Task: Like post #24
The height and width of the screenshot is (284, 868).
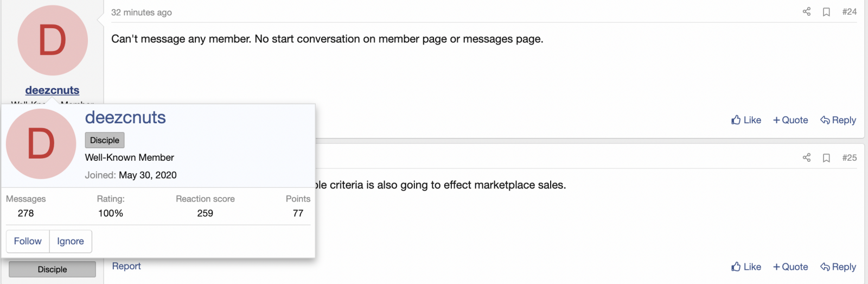Action: 746,120
